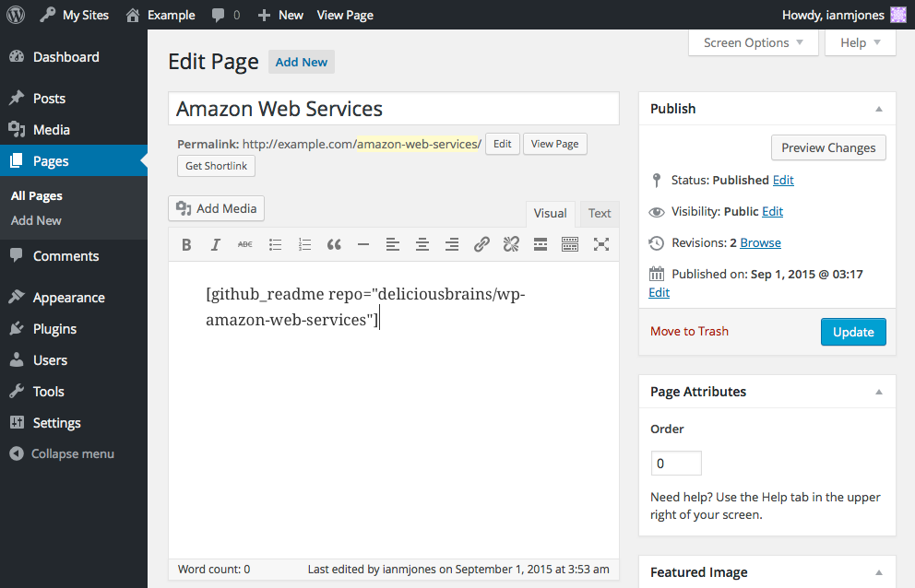Collapse the admin sidebar menu
The height and width of the screenshot is (588, 915).
tap(62, 453)
